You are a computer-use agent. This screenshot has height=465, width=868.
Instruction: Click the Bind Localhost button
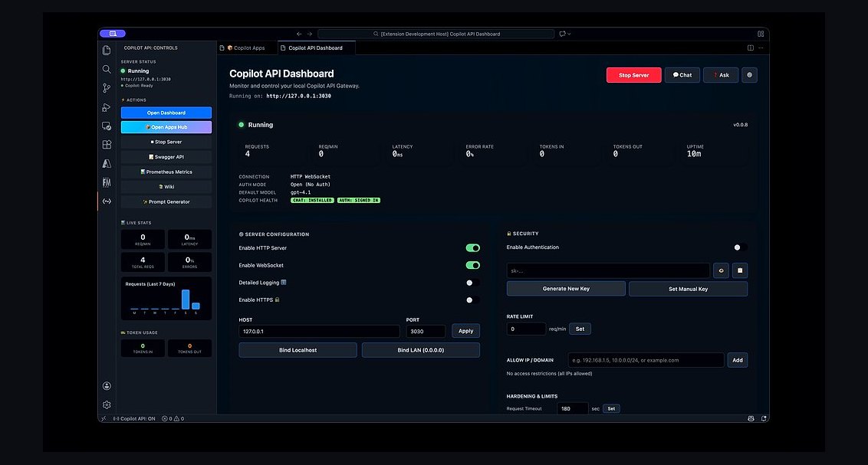coord(298,350)
